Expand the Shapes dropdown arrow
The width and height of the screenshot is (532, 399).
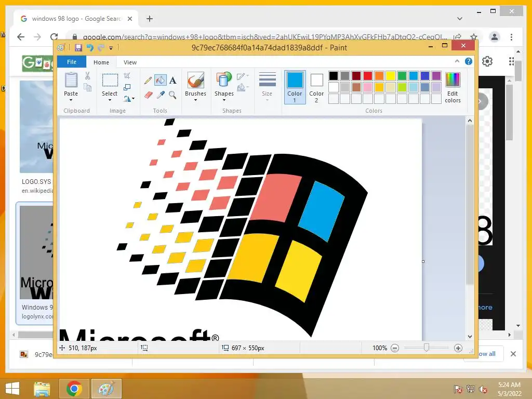tap(224, 100)
